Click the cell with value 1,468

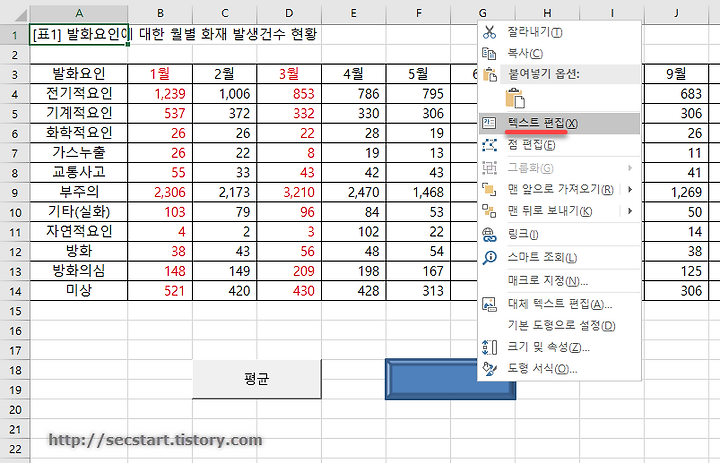[x=418, y=192]
